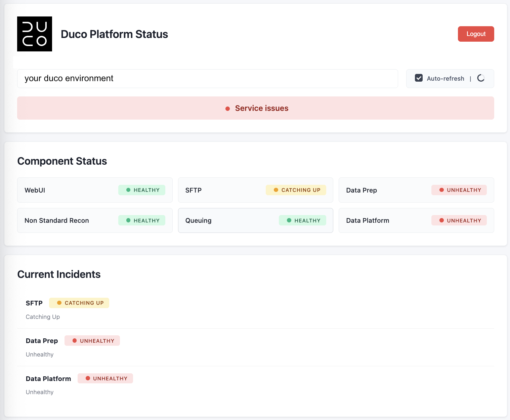Select the SFTP incident title

34,303
